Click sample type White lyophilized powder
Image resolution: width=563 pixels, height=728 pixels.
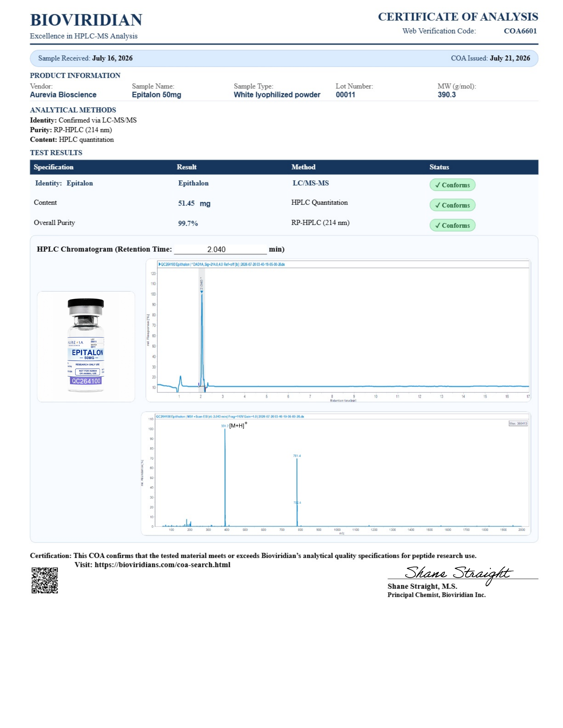point(277,95)
